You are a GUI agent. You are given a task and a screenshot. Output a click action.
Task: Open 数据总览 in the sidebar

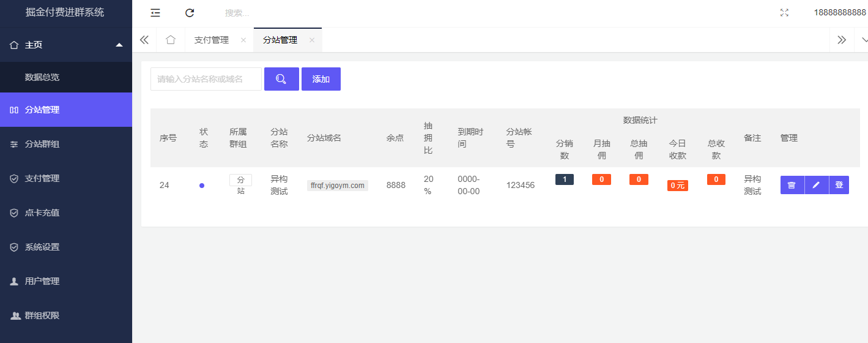click(65, 77)
